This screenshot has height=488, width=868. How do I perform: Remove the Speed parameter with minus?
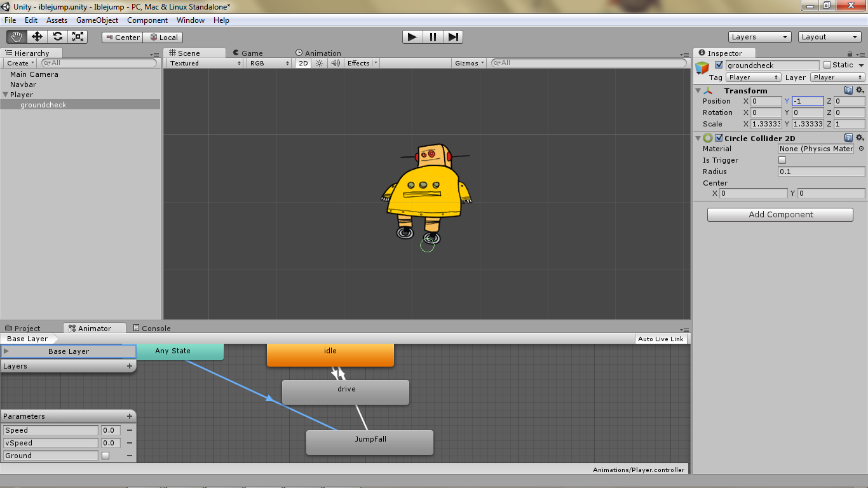click(130, 430)
